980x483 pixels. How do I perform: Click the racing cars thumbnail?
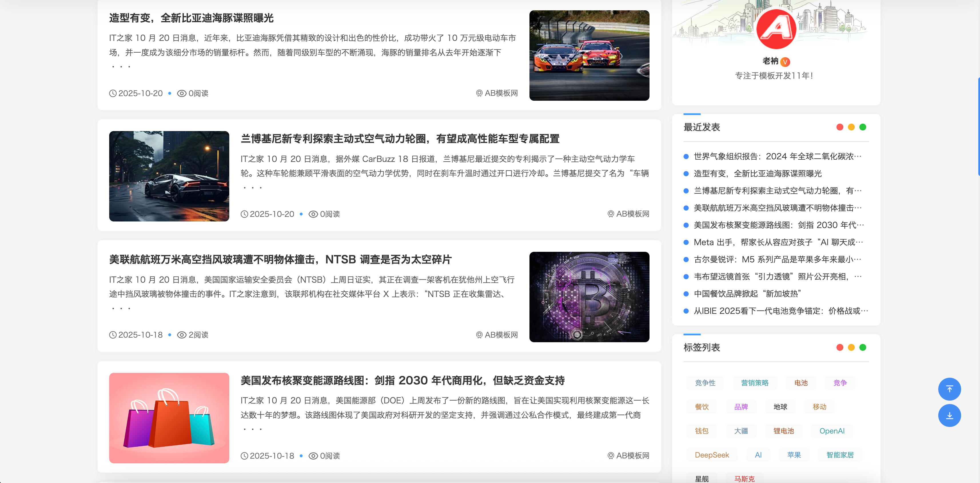[589, 56]
